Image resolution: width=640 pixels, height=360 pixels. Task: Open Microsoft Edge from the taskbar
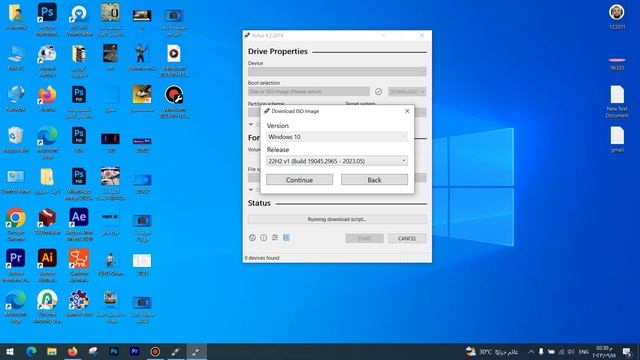tap(31, 351)
